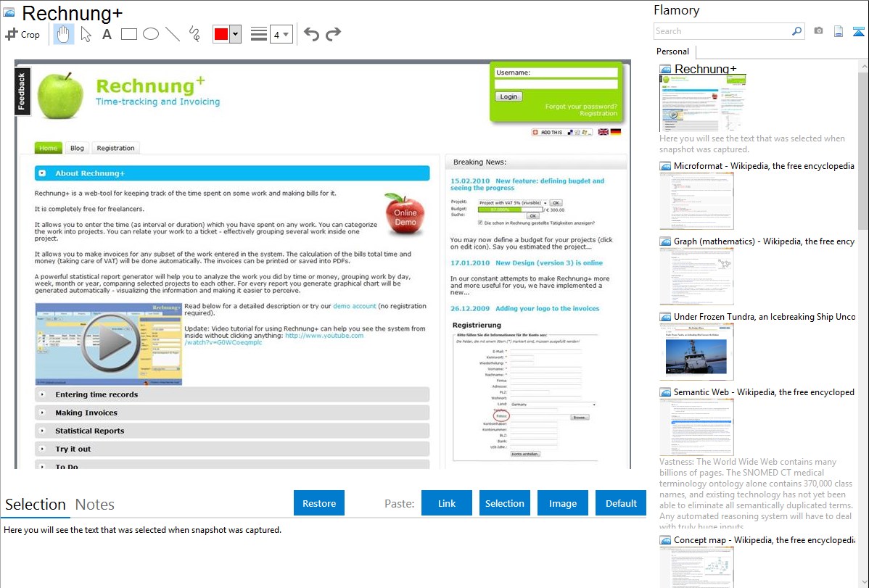Paste as Link

[447, 503]
